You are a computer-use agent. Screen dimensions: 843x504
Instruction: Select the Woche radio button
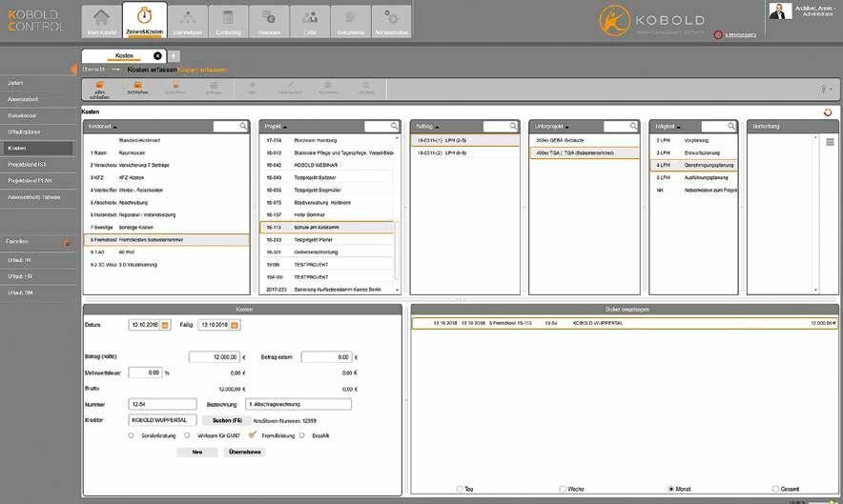[x=563, y=489]
